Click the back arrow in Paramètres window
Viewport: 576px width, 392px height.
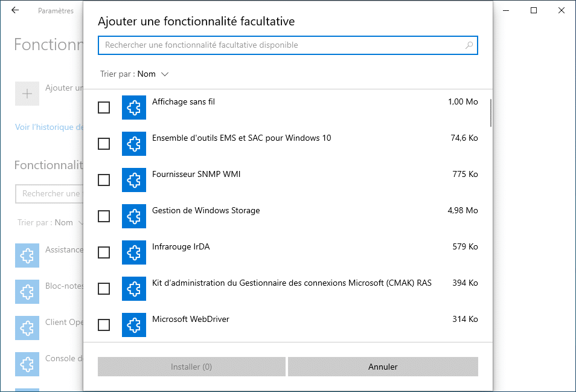[x=15, y=10]
